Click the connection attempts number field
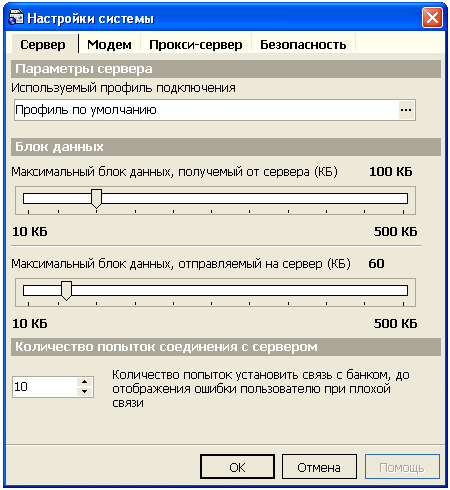Viewport: 450px width, 490px height. [x=45, y=387]
